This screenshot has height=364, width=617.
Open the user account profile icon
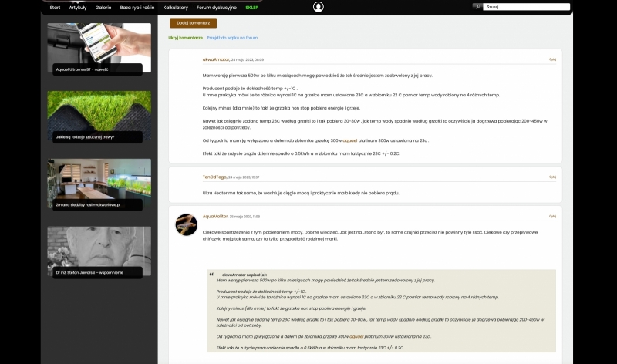pos(319,7)
